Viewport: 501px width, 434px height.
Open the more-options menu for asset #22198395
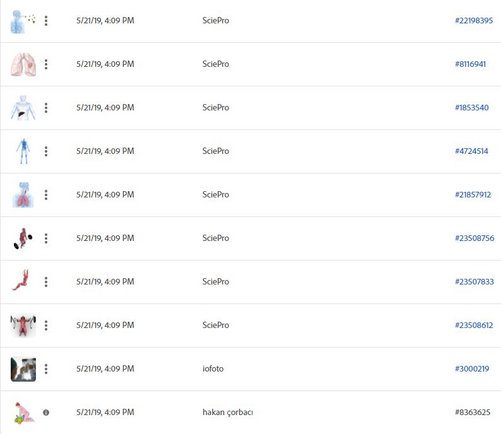(x=46, y=21)
